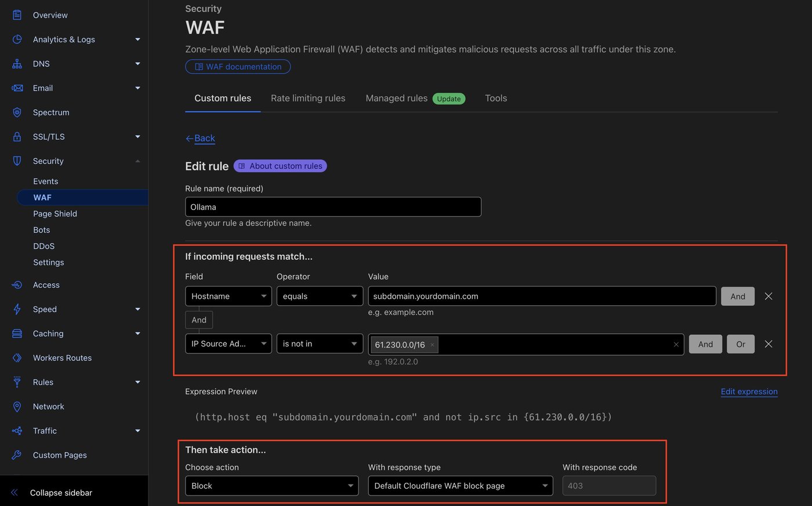812x506 pixels.
Task: Click the Spectrum shield icon
Action: [x=17, y=113]
